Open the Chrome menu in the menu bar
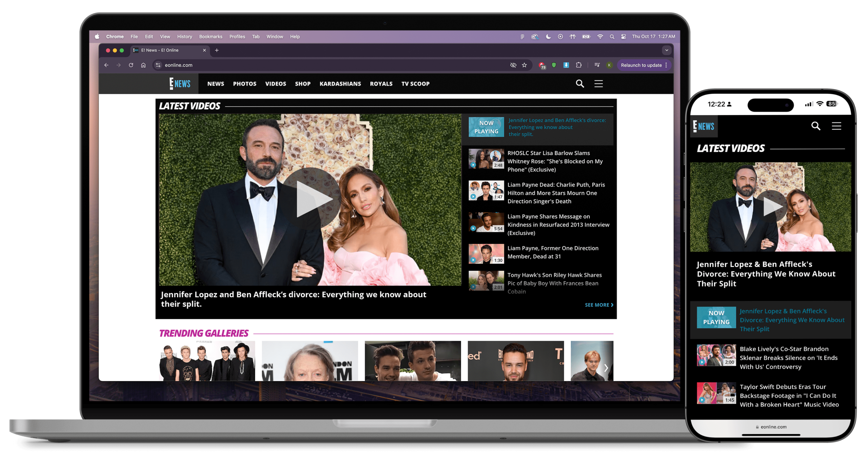The height and width of the screenshot is (457, 868). click(x=115, y=36)
